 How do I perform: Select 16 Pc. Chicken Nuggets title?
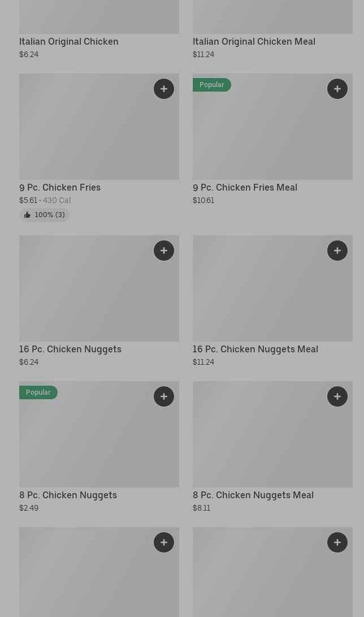(x=70, y=349)
